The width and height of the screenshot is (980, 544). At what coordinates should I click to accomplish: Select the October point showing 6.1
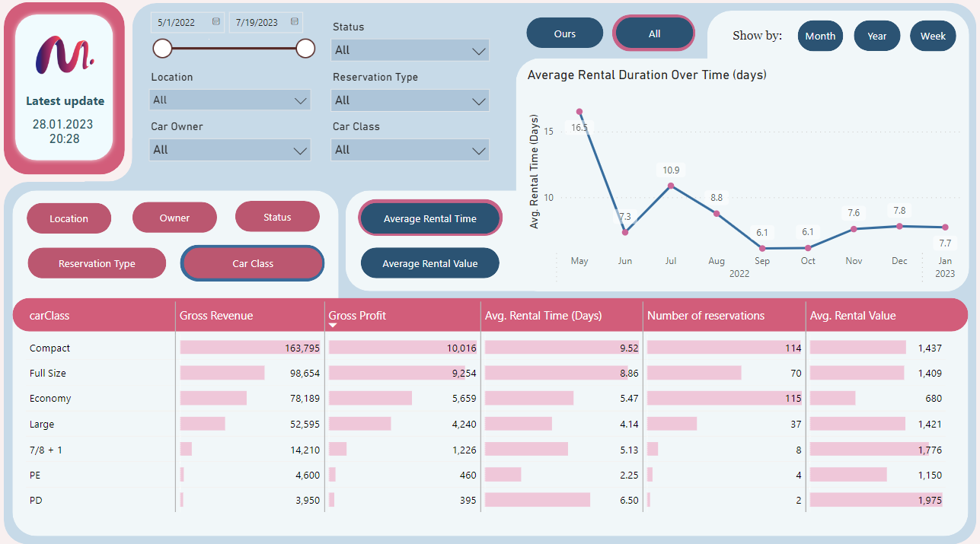pyautogui.click(x=808, y=247)
